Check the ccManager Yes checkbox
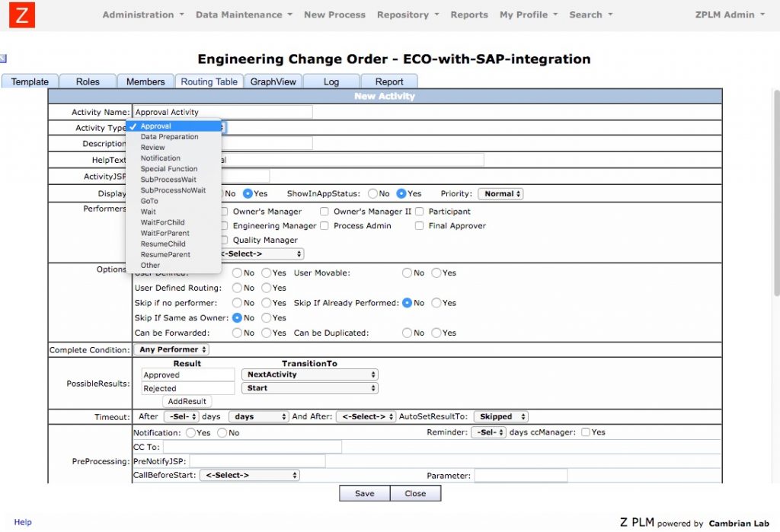Image resolution: width=780 pixels, height=532 pixels. click(x=585, y=432)
